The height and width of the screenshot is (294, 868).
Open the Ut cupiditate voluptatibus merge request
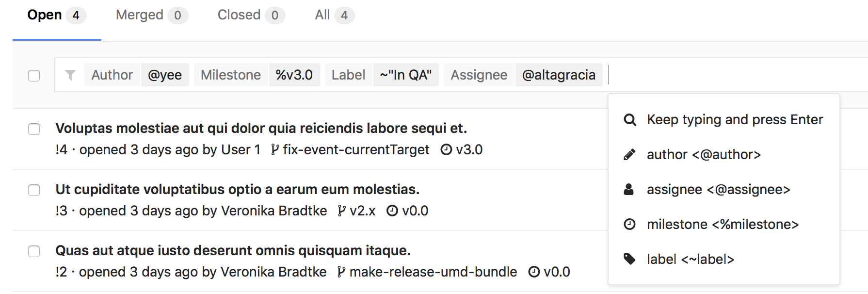[238, 189]
